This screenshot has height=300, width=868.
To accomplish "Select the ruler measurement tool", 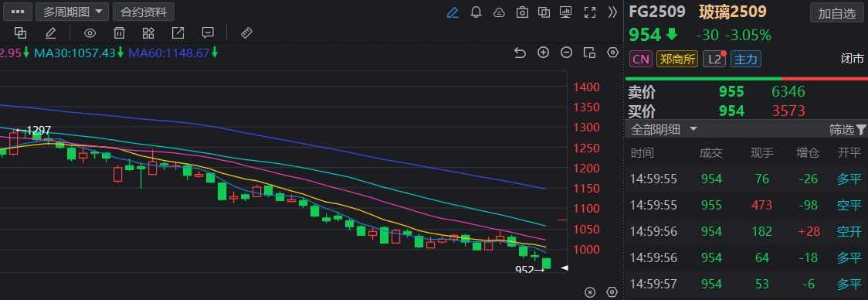I will click(247, 32).
